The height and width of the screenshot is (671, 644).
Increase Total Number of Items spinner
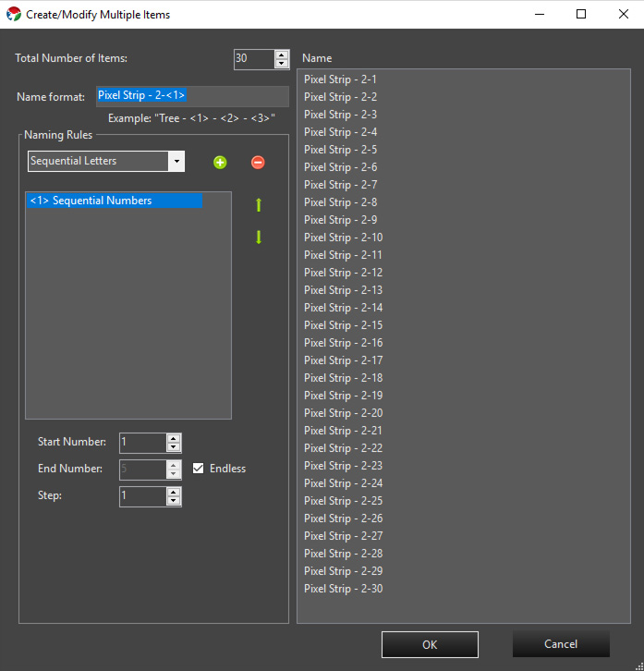click(x=282, y=55)
